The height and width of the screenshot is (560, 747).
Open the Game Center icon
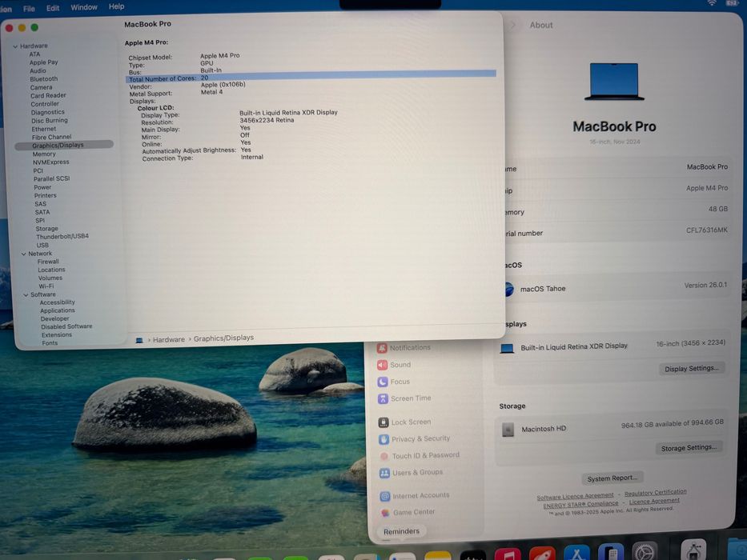tap(385, 513)
